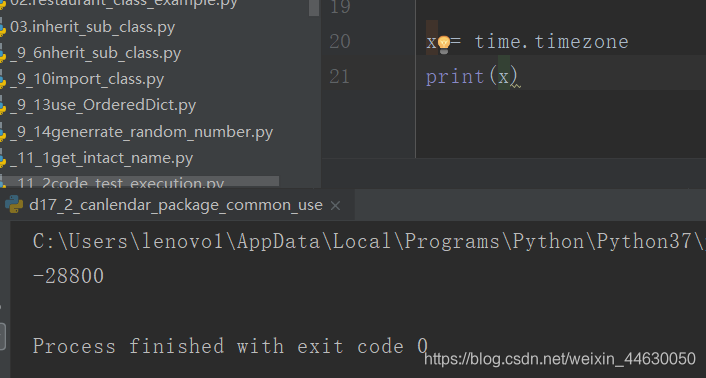
Task: Open _9_14generrate_random_number.py file
Action: tap(141, 132)
